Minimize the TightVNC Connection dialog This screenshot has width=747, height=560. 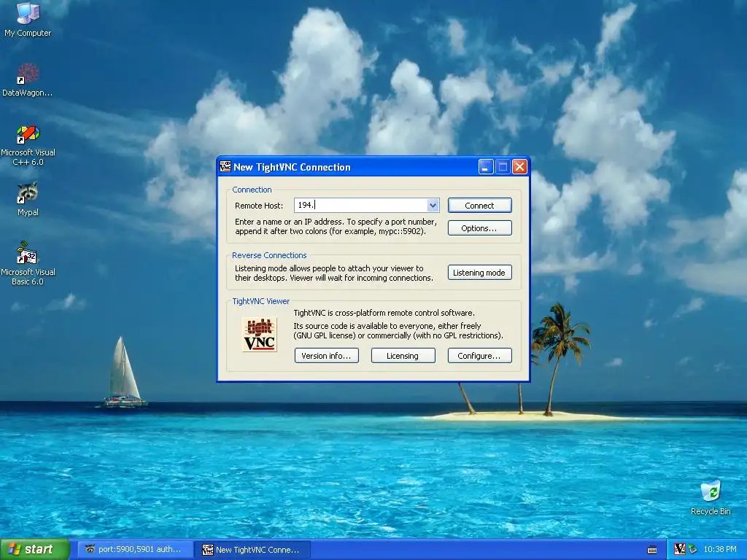(485, 167)
